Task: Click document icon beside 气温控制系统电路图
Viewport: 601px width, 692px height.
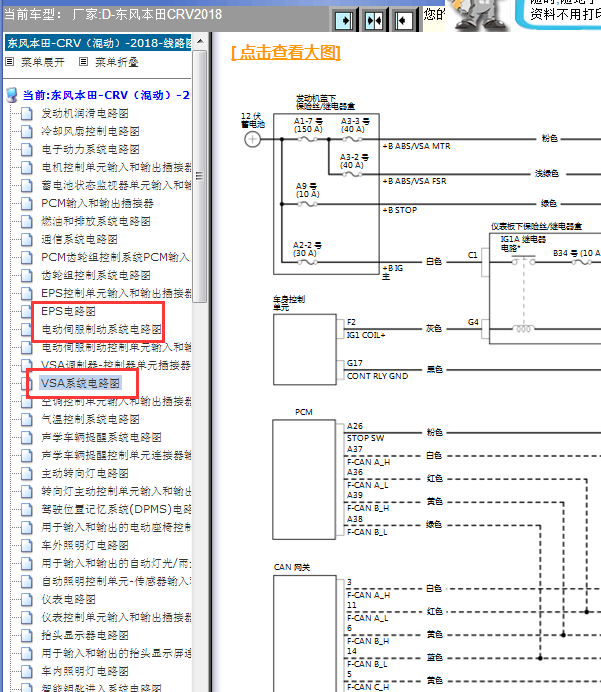Action: (27, 419)
